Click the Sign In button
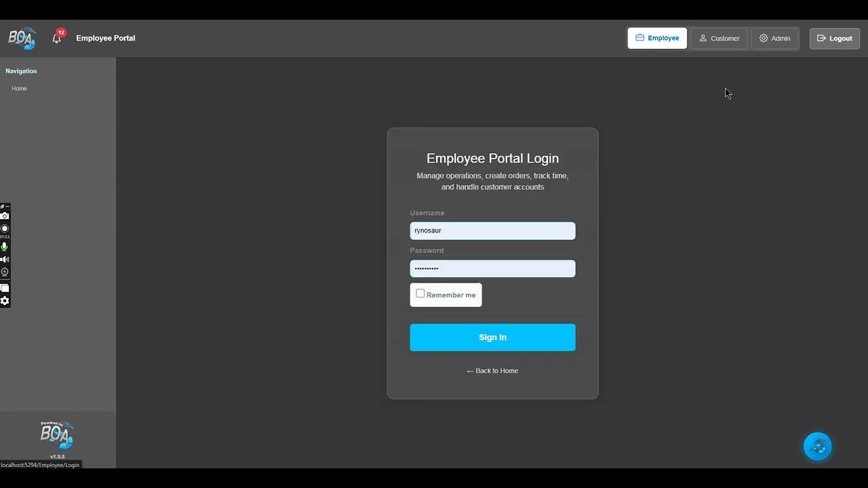The image size is (868, 488). (x=492, y=337)
